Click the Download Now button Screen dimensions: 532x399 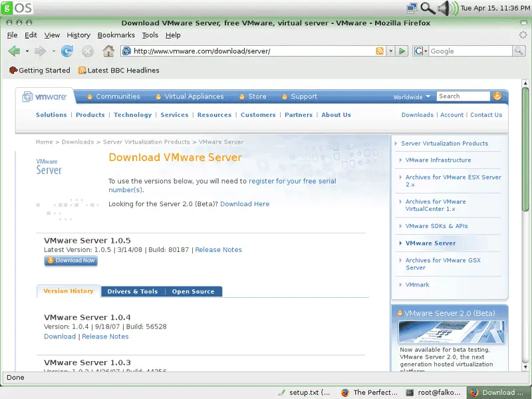point(70,261)
